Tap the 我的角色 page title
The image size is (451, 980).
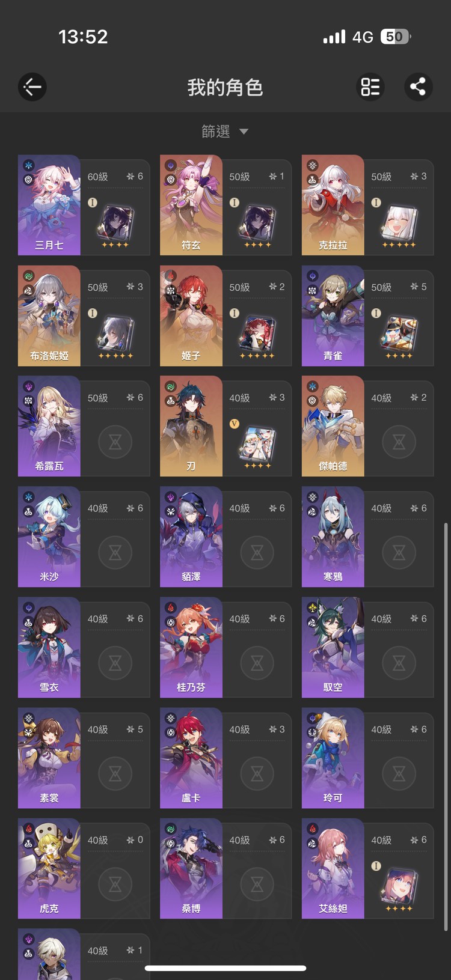(x=225, y=87)
